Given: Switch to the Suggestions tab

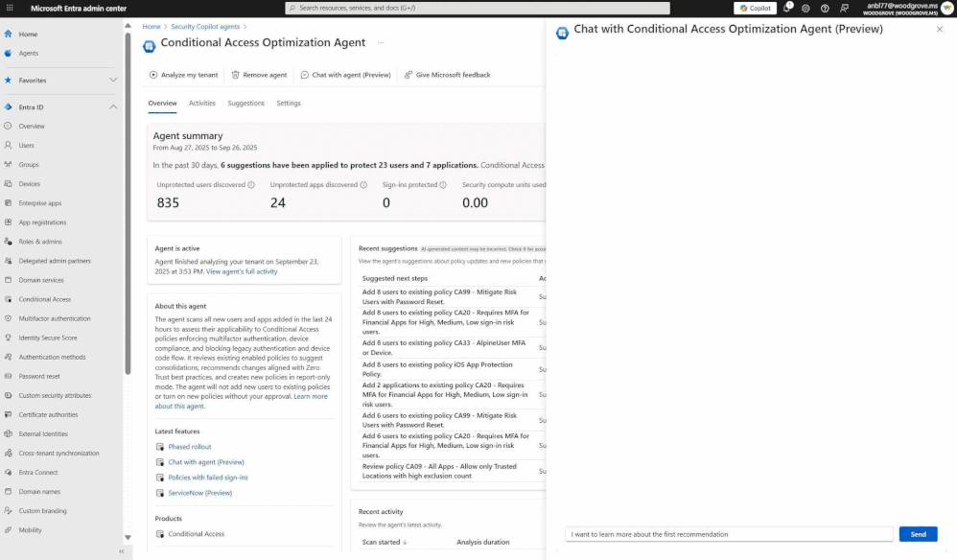Looking at the screenshot, I should [246, 104].
